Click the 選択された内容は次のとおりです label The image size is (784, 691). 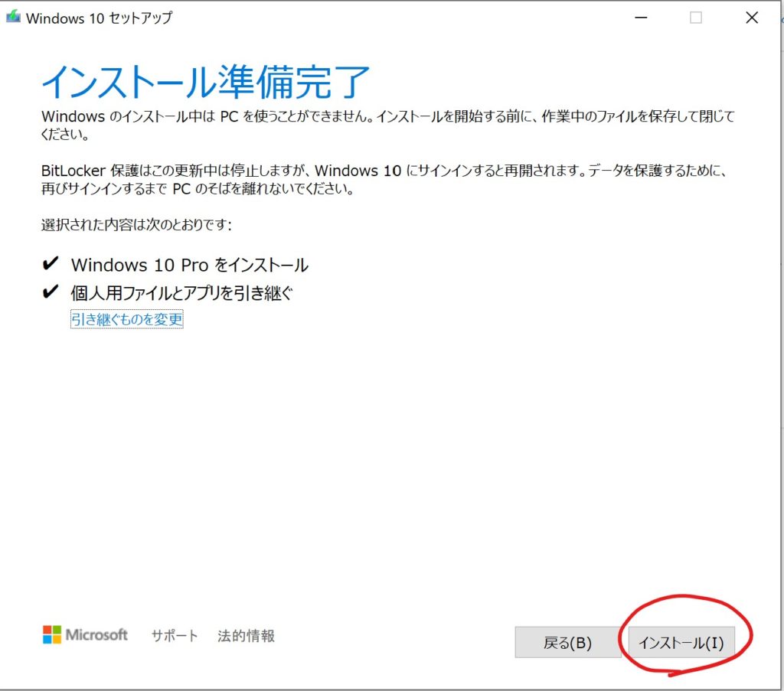tap(136, 225)
